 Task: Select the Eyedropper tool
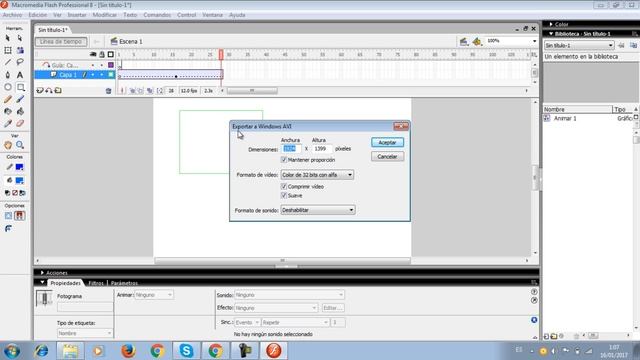(8, 123)
